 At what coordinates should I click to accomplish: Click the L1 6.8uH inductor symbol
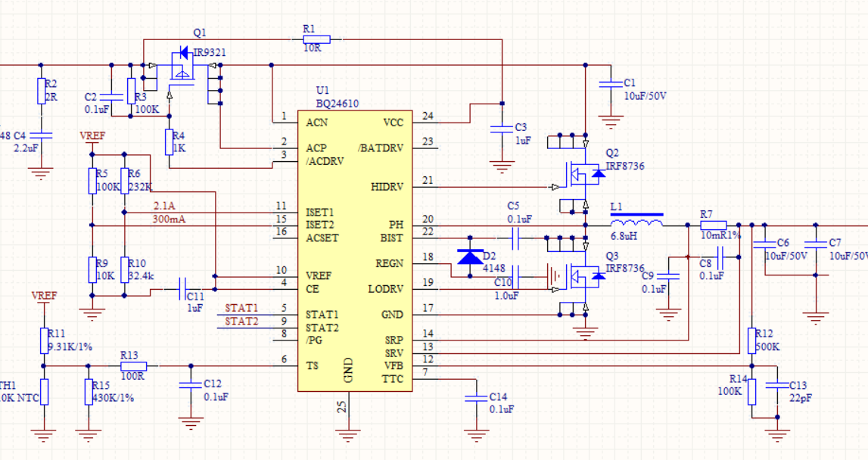click(636, 219)
